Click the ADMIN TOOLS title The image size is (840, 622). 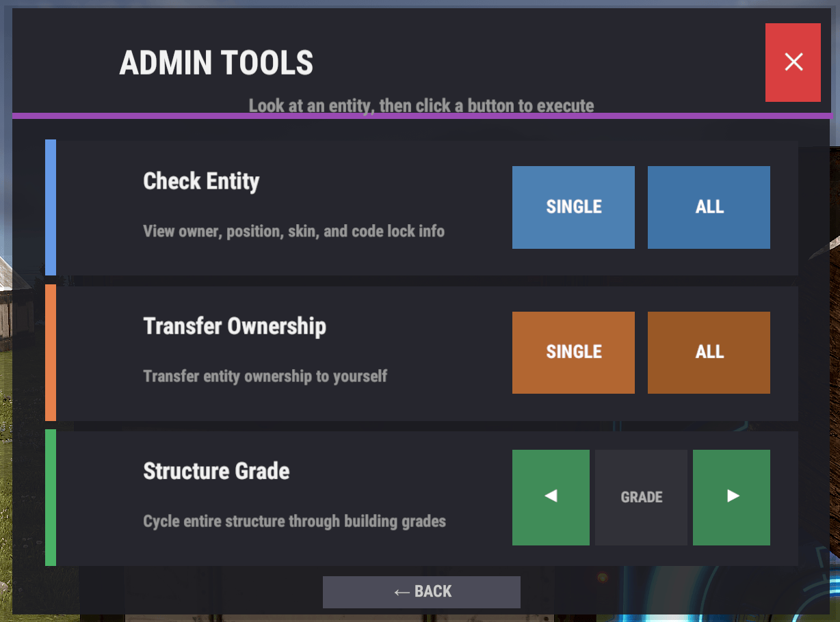(x=216, y=62)
